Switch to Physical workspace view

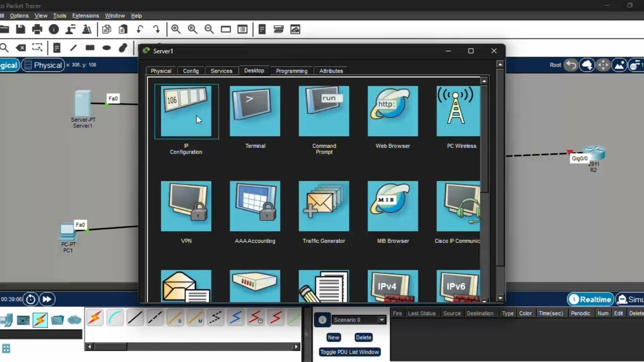pyautogui.click(x=43, y=65)
